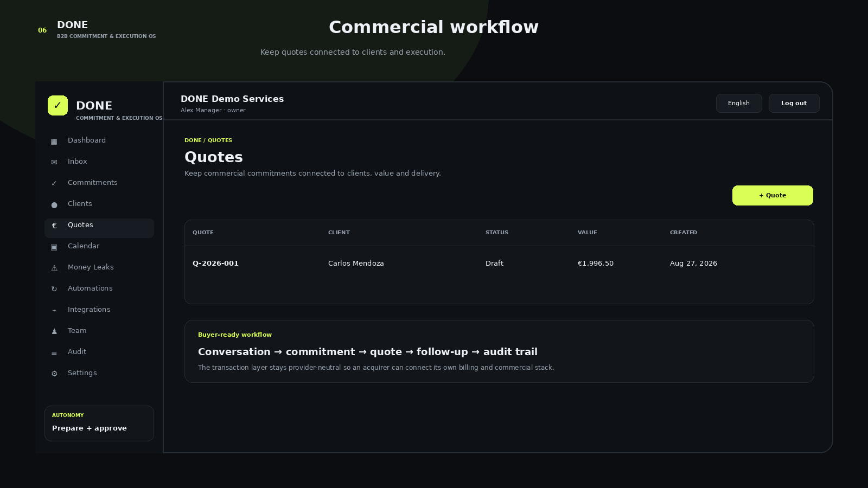Click the Automations refresh icon

[54, 289]
